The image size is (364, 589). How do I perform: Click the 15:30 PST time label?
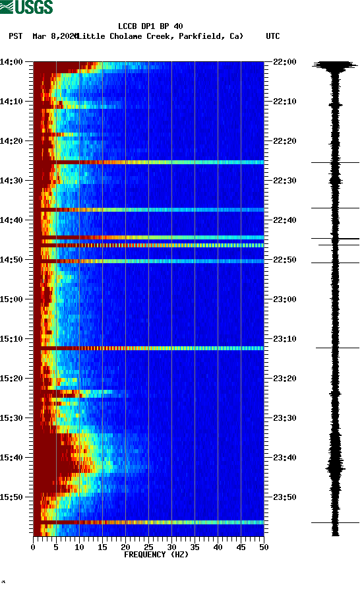click(11, 418)
